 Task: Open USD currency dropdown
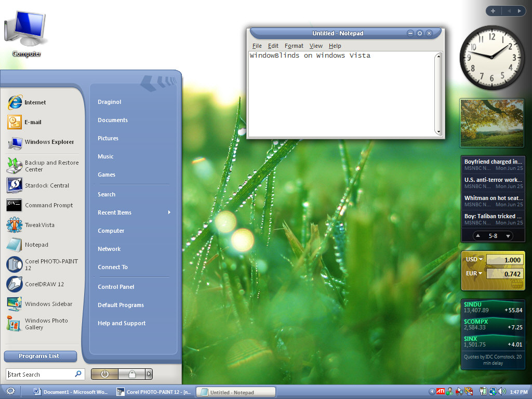pyautogui.click(x=474, y=260)
